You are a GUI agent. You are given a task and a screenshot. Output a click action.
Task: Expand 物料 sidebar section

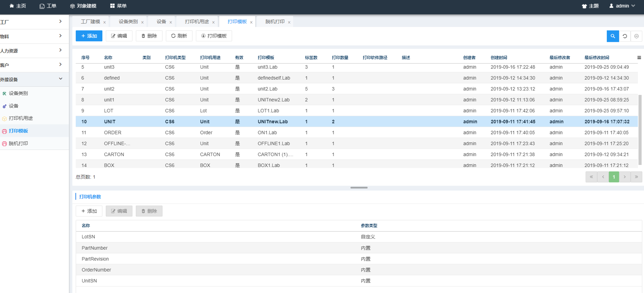(x=34, y=36)
